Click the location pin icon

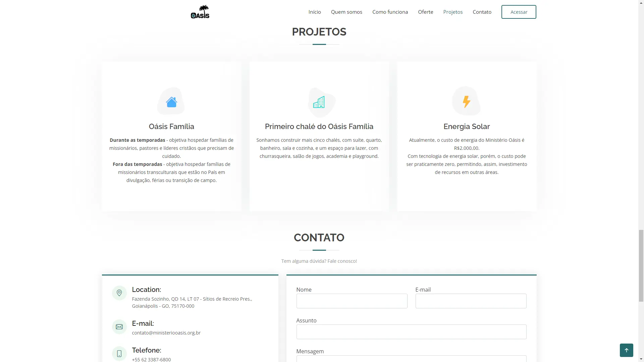pyautogui.click(x=119, y=293)
